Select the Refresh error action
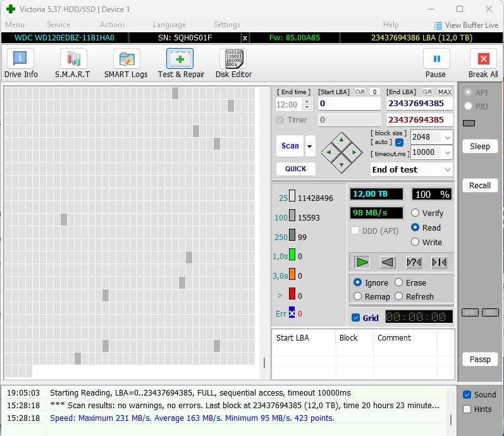This screenshot has width=504, height=436. 398,296
